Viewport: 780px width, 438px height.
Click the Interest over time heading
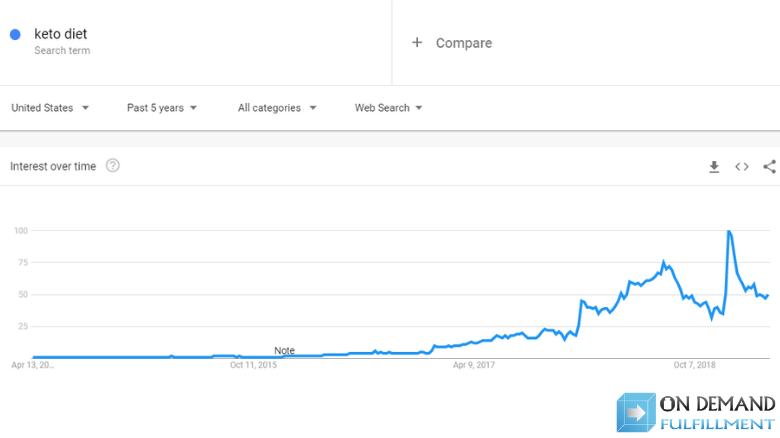click(53, 166)
